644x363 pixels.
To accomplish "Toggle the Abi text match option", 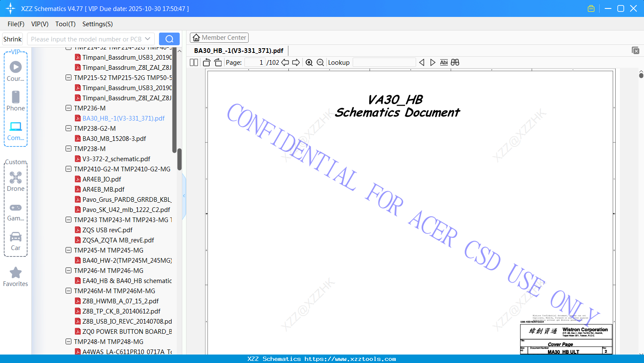I will tap(444, 62).
